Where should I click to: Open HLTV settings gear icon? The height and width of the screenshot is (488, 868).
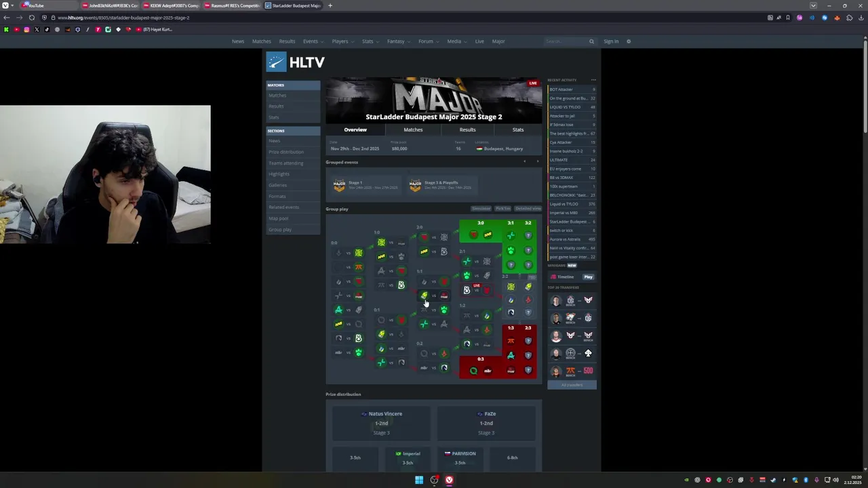629,41
